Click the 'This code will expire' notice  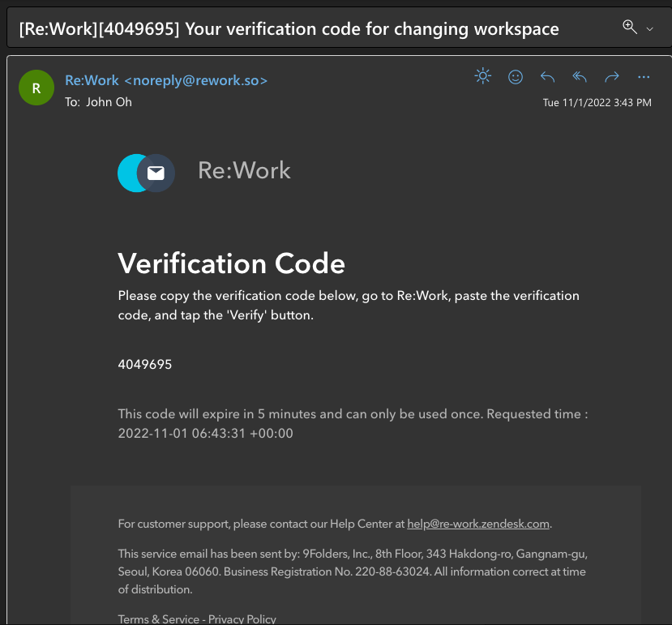point(353,423)
